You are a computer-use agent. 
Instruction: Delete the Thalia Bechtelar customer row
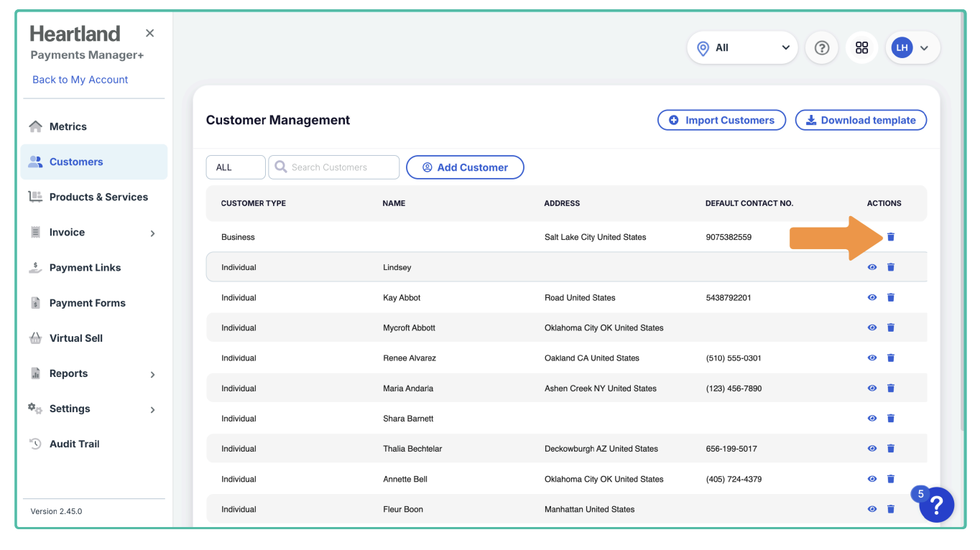coord(890,449)
